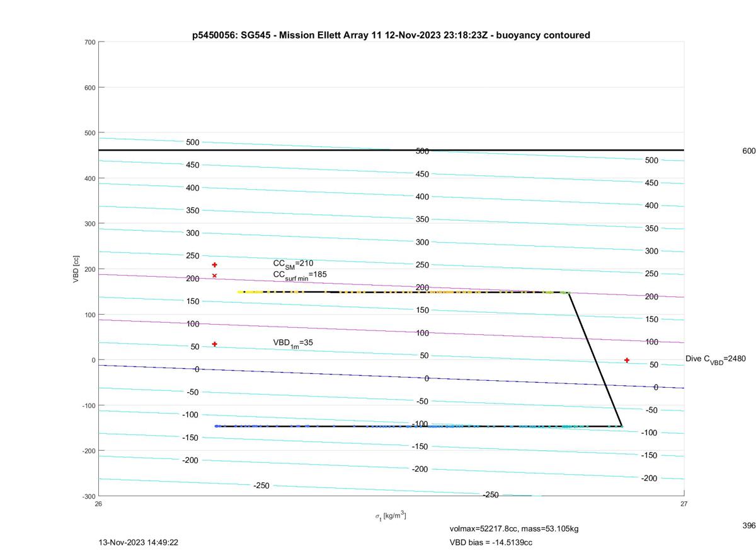756x558 pixels.
Task: Select the VBD [cc] y-axis label
Action: tap(76, 269)
